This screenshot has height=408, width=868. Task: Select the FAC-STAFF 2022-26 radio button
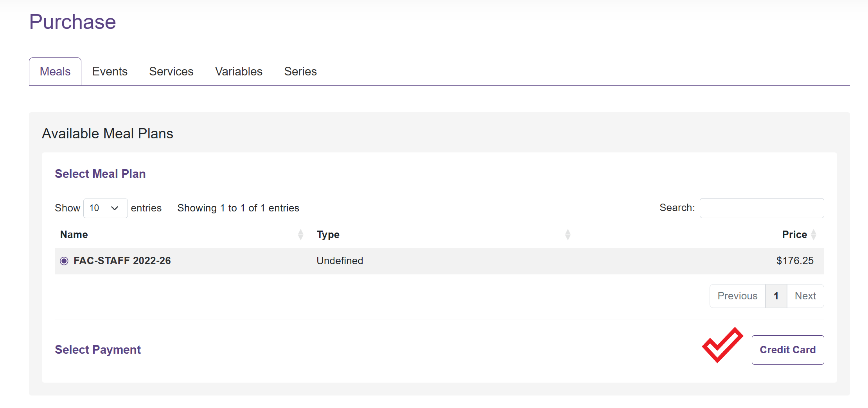[x=64, y=261]
